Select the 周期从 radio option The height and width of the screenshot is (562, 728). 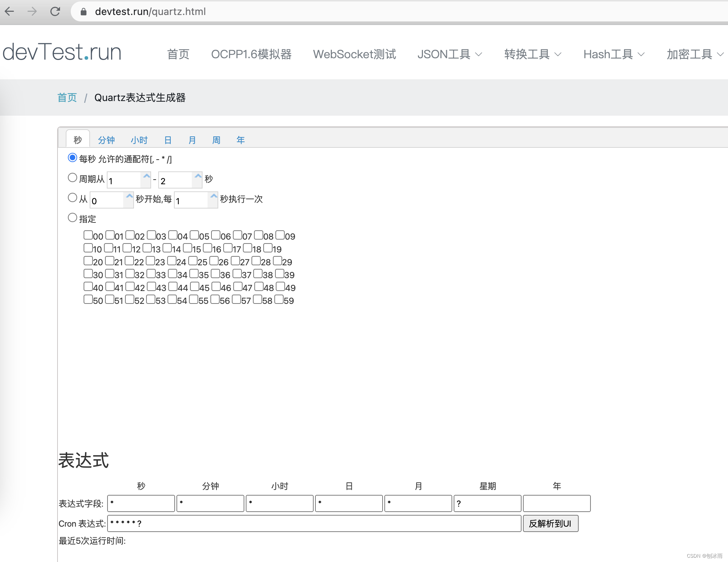73,178
